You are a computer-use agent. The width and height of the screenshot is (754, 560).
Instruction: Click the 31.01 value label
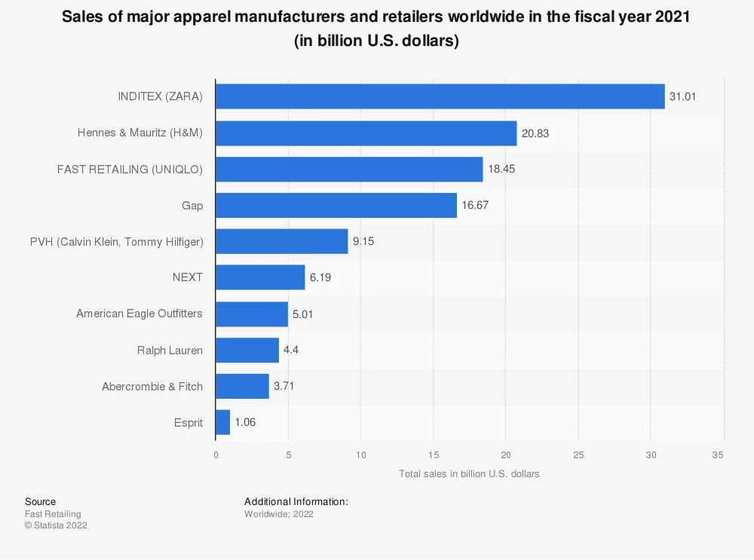coord(683,96)
